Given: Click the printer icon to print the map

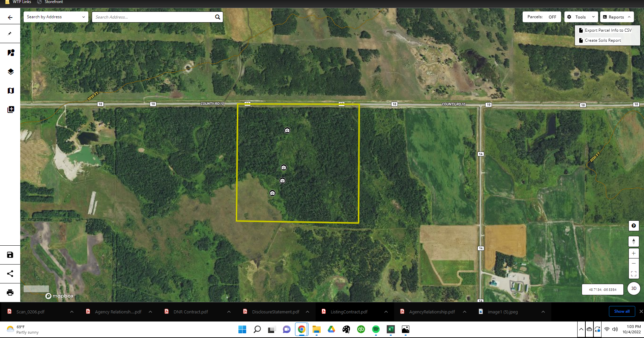Looking at the screenshot, I should (x=10, y=293).
